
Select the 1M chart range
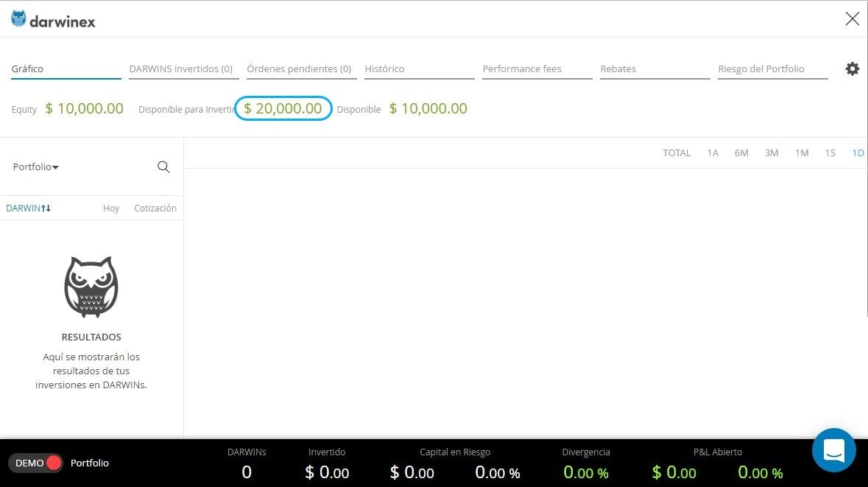(802, 153)
